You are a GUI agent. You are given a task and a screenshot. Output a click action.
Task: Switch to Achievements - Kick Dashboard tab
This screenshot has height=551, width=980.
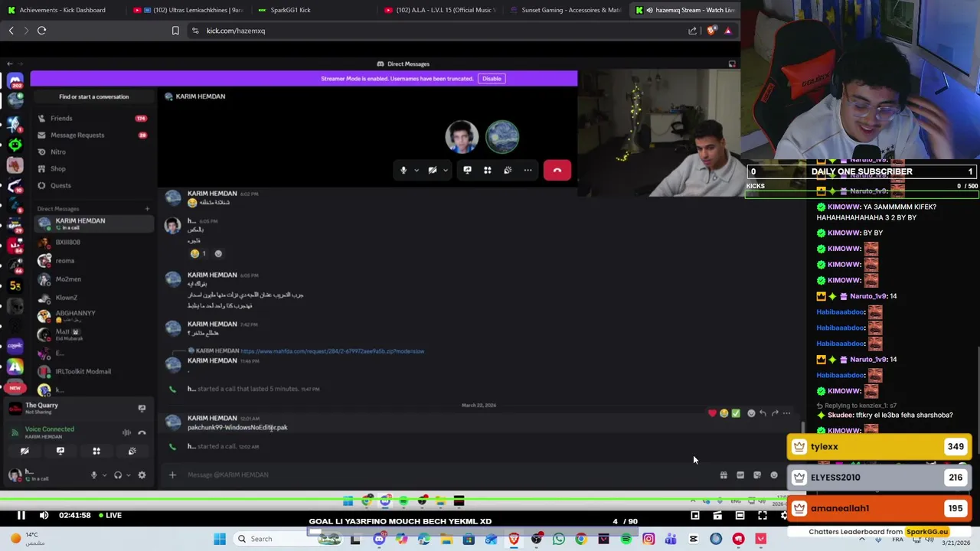click(61, 10)
